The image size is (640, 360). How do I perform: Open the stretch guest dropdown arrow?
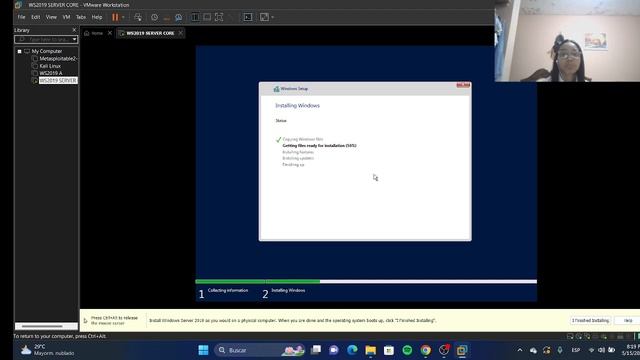pyautogui.click(x=273, y=17)
